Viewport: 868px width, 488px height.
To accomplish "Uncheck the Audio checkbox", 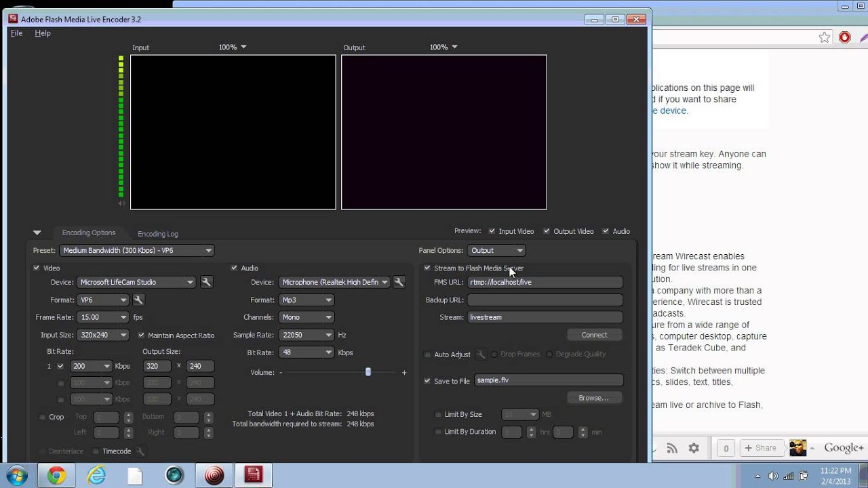I will click(x=234, y=268).
